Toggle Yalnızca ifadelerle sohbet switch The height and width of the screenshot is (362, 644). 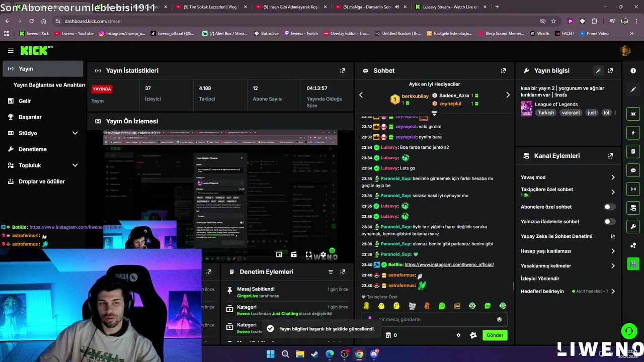click(609, 221)
